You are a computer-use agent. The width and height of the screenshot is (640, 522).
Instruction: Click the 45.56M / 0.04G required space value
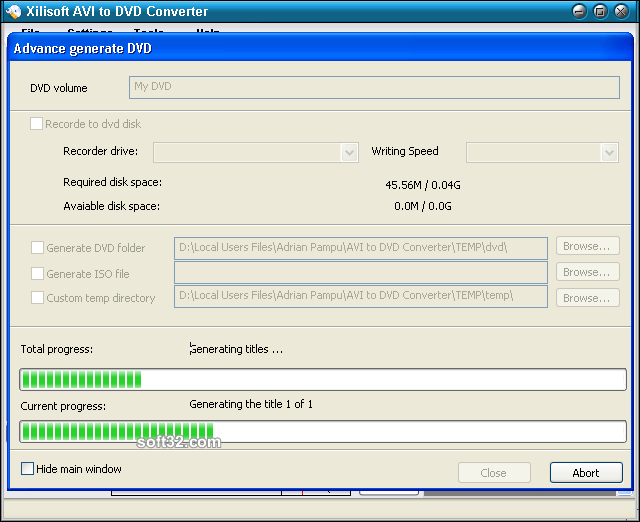[x=423, y=185]
